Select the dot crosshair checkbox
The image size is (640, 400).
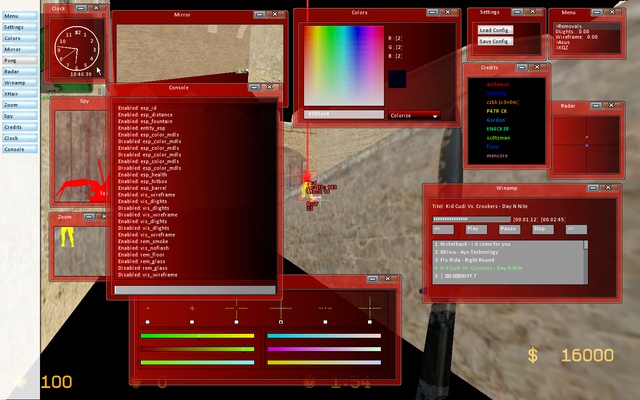[147, 322]
